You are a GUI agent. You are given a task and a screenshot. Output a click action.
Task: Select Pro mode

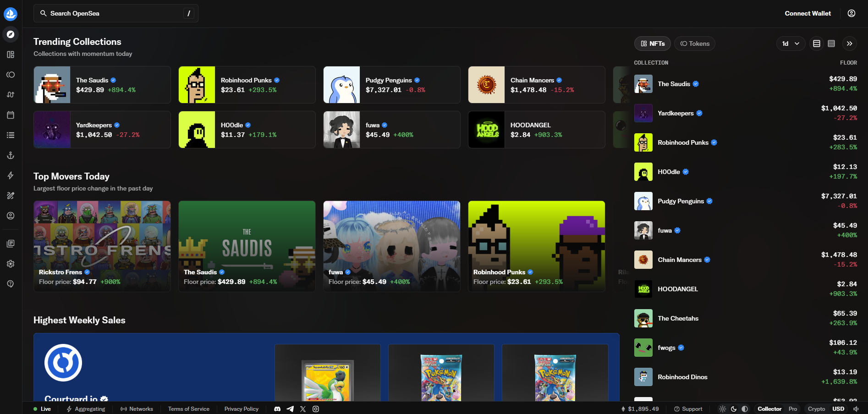point(793,409)
